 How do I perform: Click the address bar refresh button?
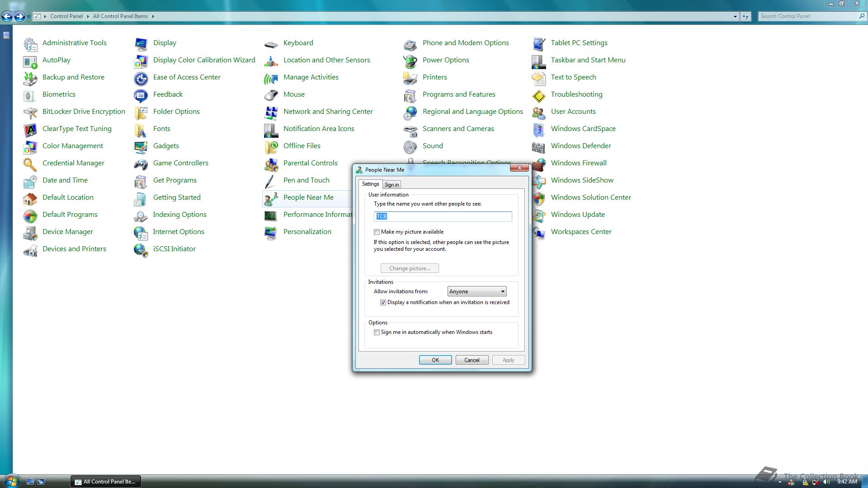coord(745,16)
